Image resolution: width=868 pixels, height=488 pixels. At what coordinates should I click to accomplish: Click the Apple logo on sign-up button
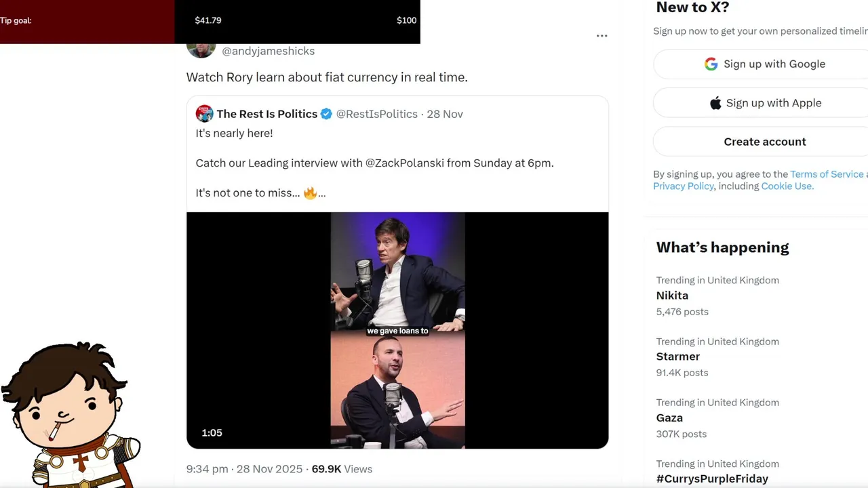[x=715, y=103]
